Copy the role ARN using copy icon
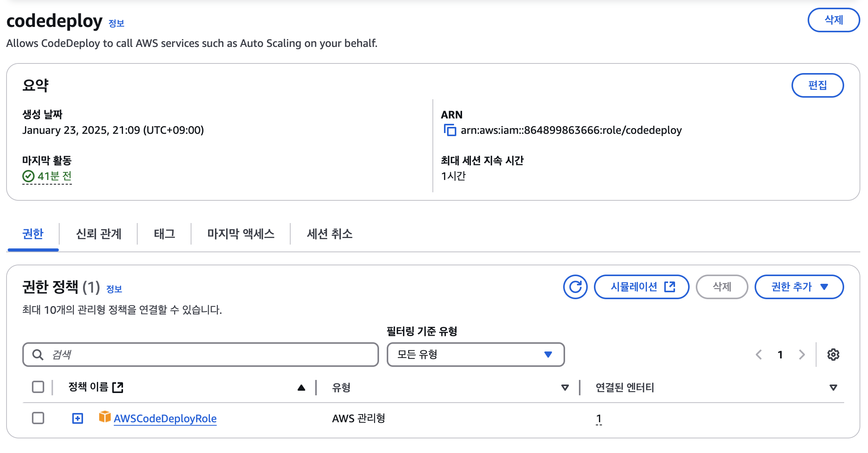 click(450, 130)
